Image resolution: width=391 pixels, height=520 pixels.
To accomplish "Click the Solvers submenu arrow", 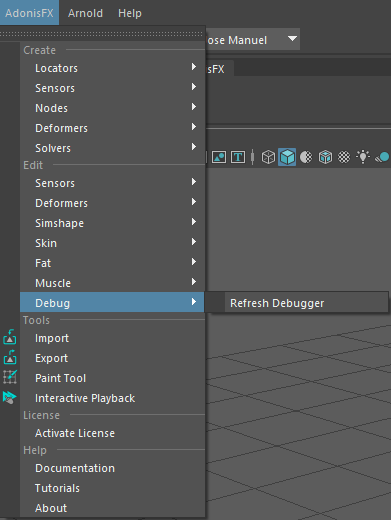I will (194, 147).
